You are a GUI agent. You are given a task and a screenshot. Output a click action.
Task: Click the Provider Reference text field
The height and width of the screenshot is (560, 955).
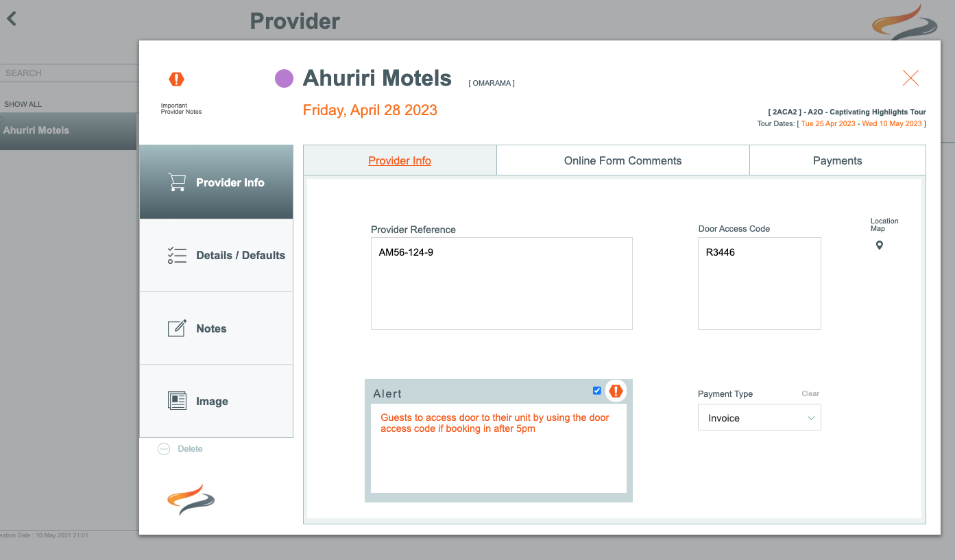pos(501,283)
